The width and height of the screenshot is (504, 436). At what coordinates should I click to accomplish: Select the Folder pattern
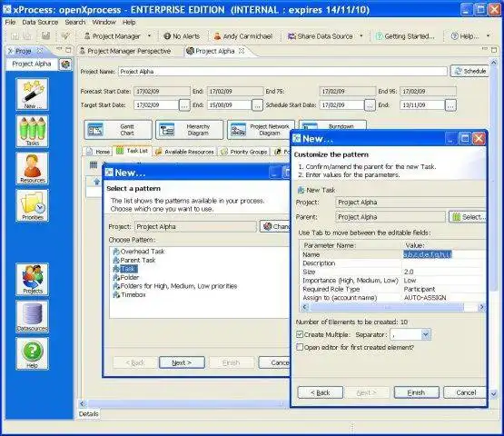pos(126,277)
